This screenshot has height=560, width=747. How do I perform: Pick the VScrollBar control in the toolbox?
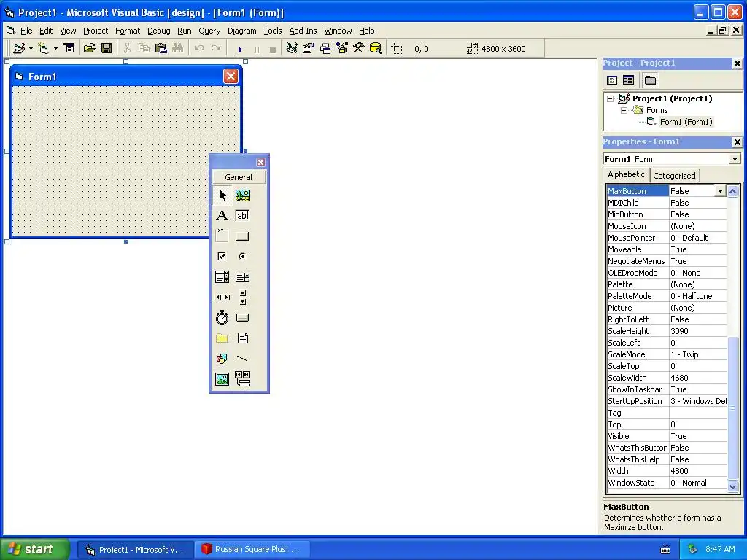[x=242, y=297]
